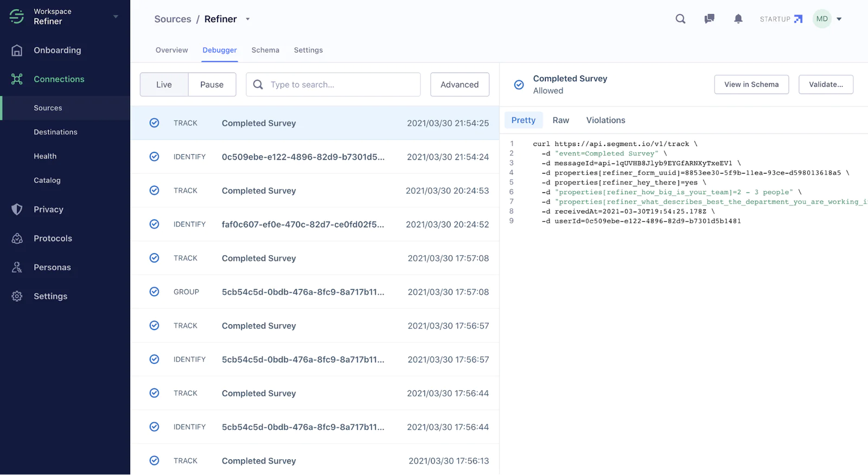Go to the Sources breadcrumb link
This screenshot has height=475, width=868.
[x=173, y=19]
